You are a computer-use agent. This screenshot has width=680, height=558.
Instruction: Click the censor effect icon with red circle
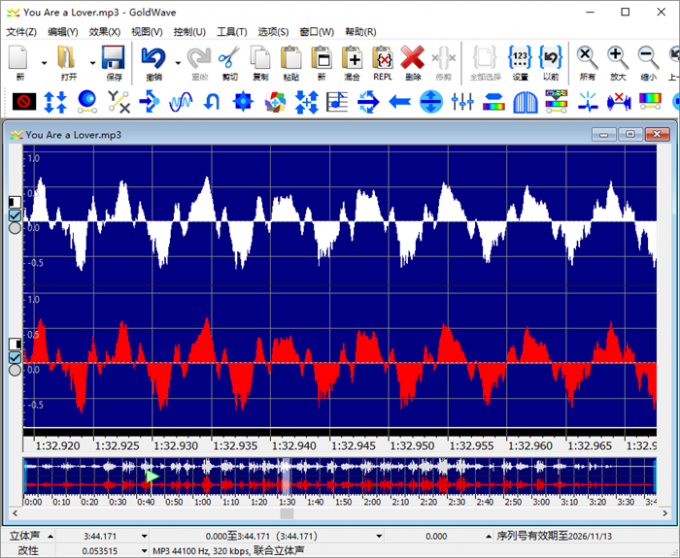tap(24, 102)
